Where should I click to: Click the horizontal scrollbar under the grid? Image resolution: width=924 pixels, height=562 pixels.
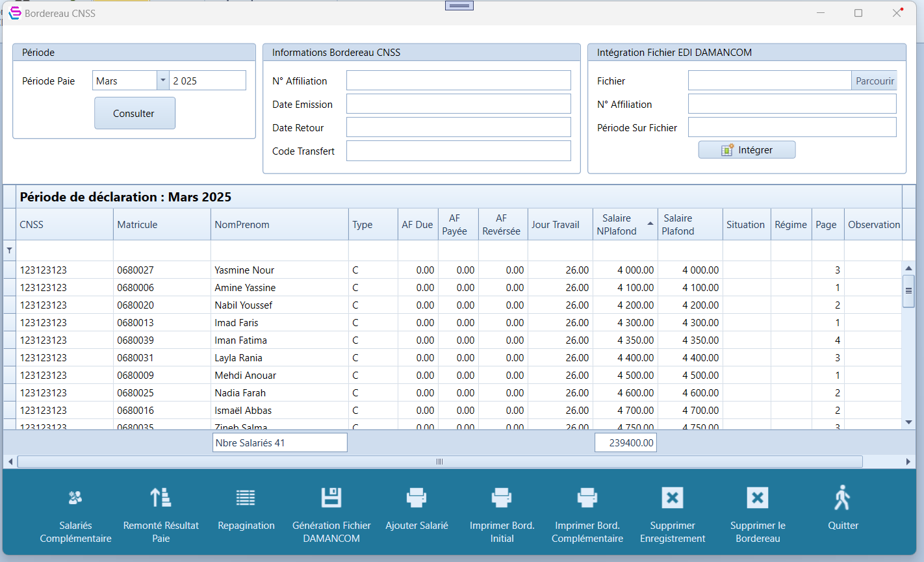(x=439, y=462)
